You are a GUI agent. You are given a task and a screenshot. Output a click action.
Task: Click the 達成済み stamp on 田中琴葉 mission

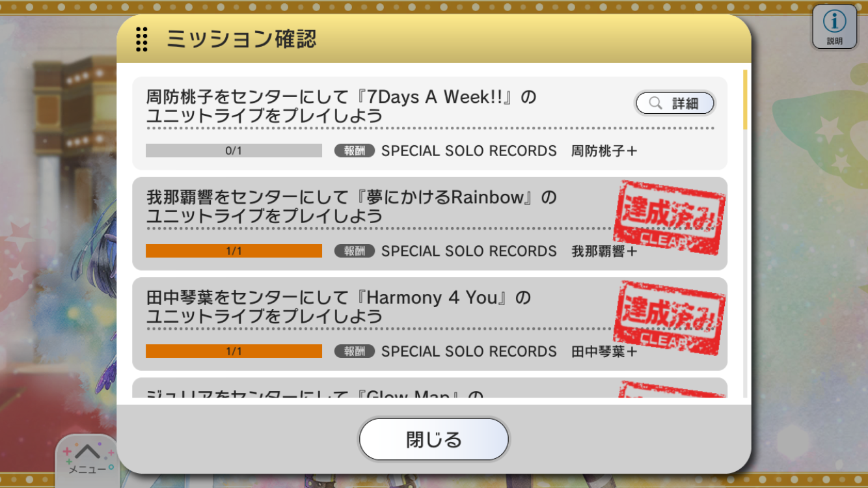click(670, 318)
